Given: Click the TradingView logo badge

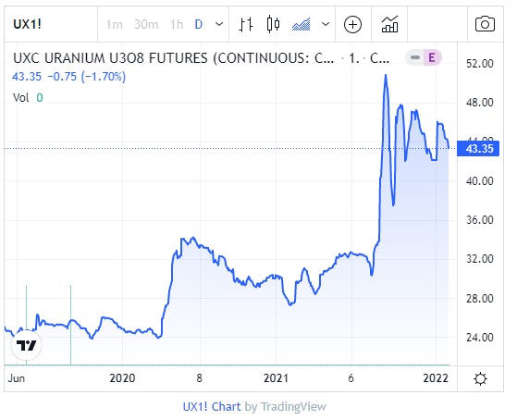Looking at the screenshot, I should pyautogui.click(x=27, y=345).
